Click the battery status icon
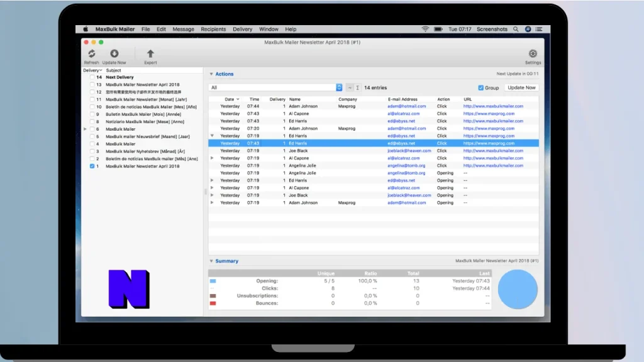Viewport: 644px width, 362px height. 438,29
